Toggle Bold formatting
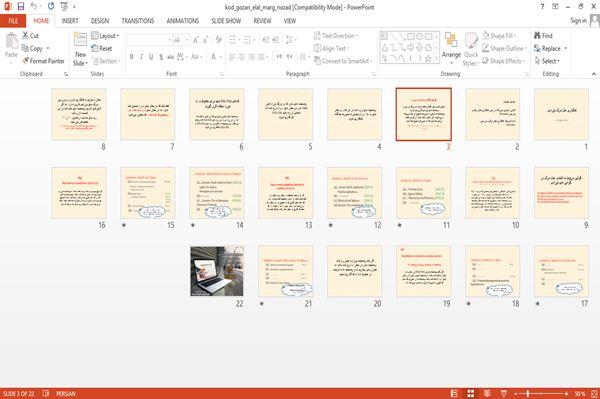The image size is (600, 399). tap(132, 57)
